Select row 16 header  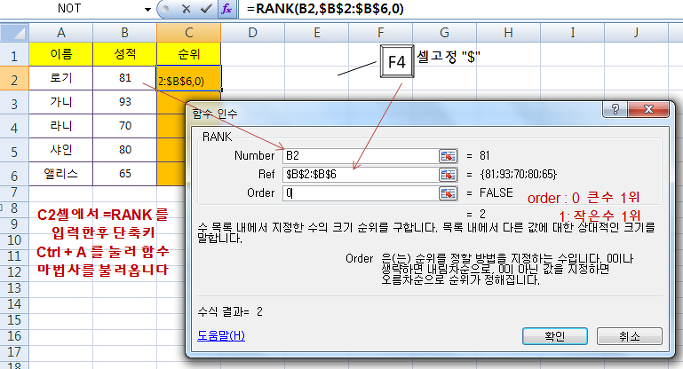click(x=14, y=336)
